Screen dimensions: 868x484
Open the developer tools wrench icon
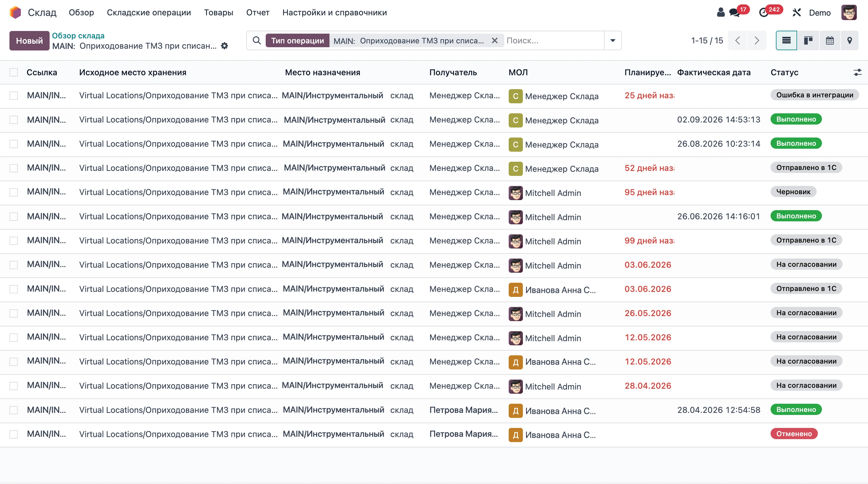[x=797, y=12]
